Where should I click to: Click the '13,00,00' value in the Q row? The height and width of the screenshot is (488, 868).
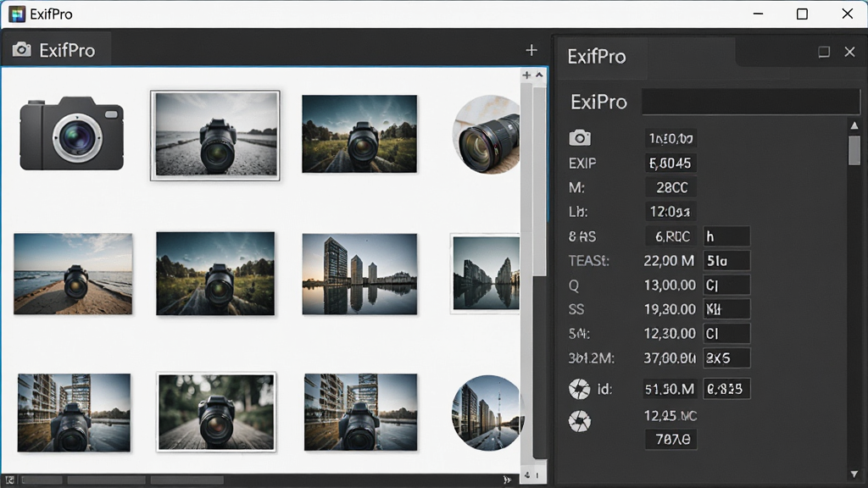pos(670,285)
